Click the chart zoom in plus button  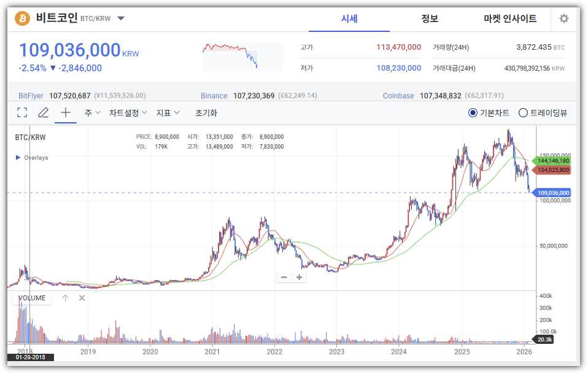click(x=299, y=277)
